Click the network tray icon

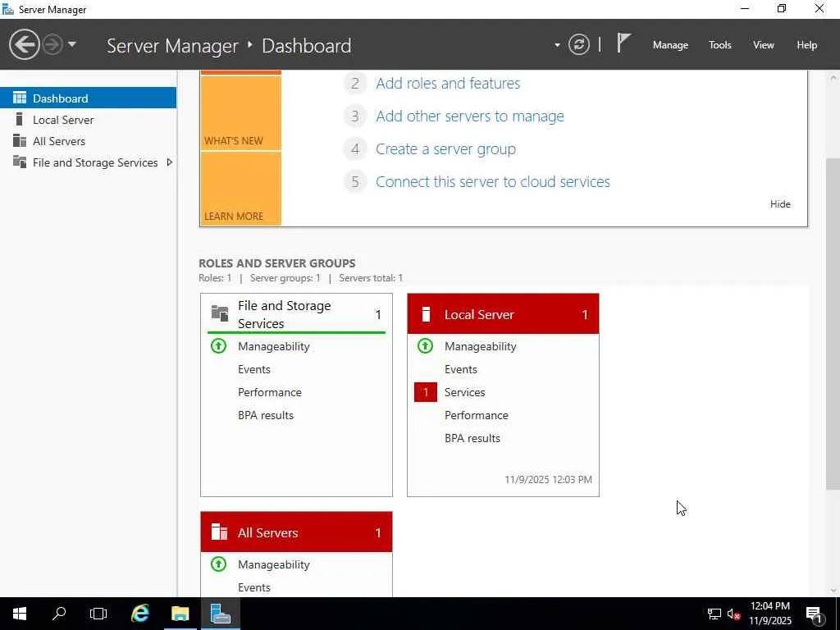pos(714,614)
